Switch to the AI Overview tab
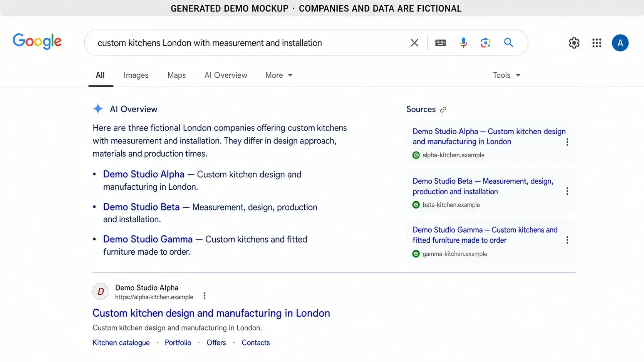 tap(226, 75)
